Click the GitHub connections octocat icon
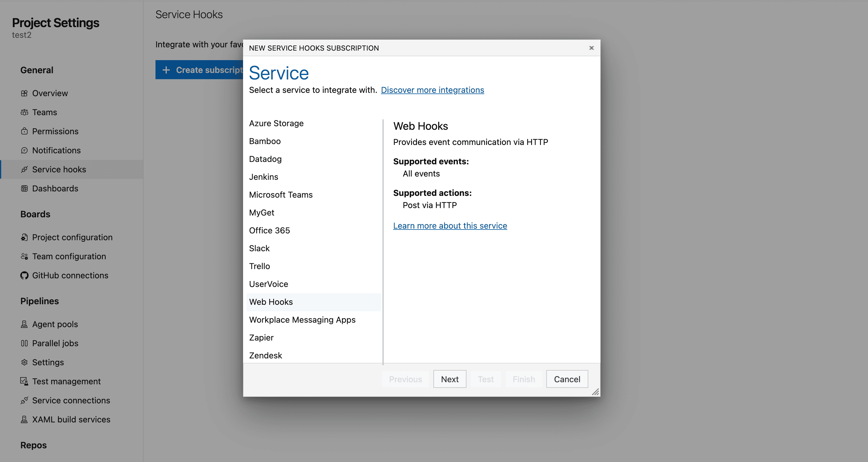This screenshot has width=868, height=462. (x=25, y=275)
